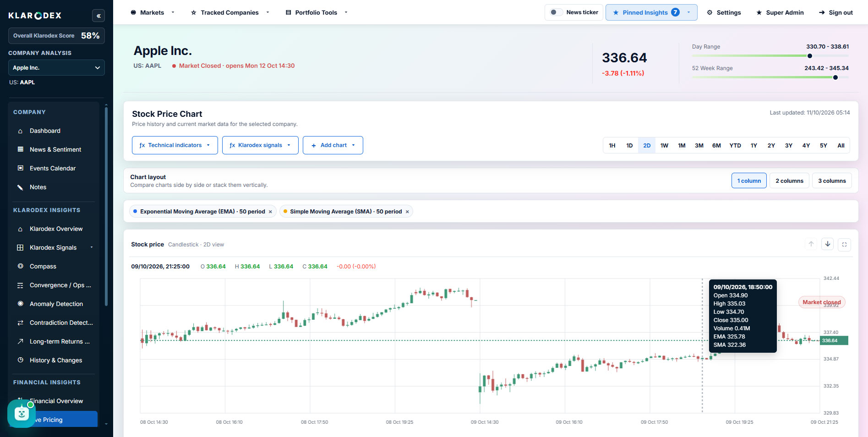
Task: Open the chatbot assistant icon
Action: pyautogui.click(x=22, y=414)
